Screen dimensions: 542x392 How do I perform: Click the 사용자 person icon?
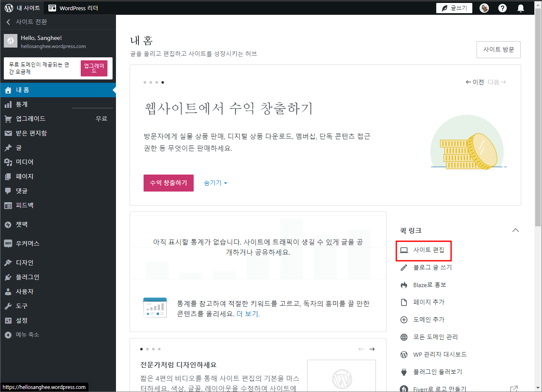coord(8,292)
